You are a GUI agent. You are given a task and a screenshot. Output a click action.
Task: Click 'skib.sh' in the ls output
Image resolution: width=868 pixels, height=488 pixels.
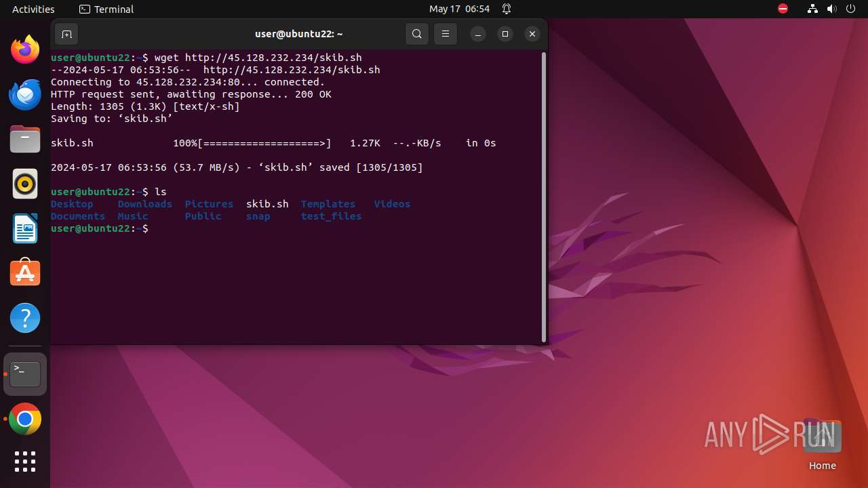[267, 204]
